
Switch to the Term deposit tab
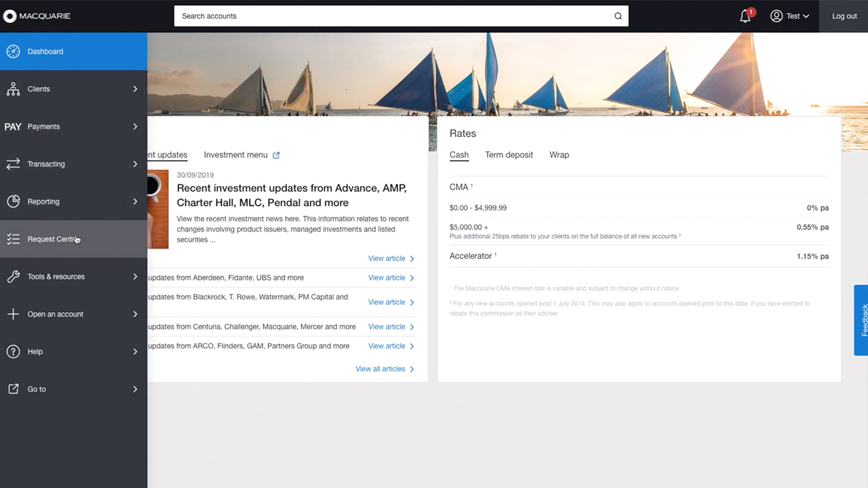pos(509,155)
